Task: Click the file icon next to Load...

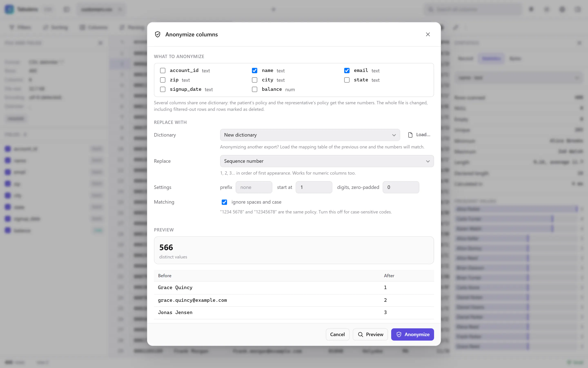Action: coord(410,135)
